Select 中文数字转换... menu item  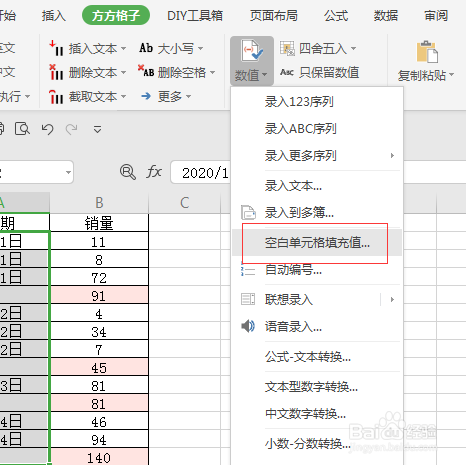(317, 414)
